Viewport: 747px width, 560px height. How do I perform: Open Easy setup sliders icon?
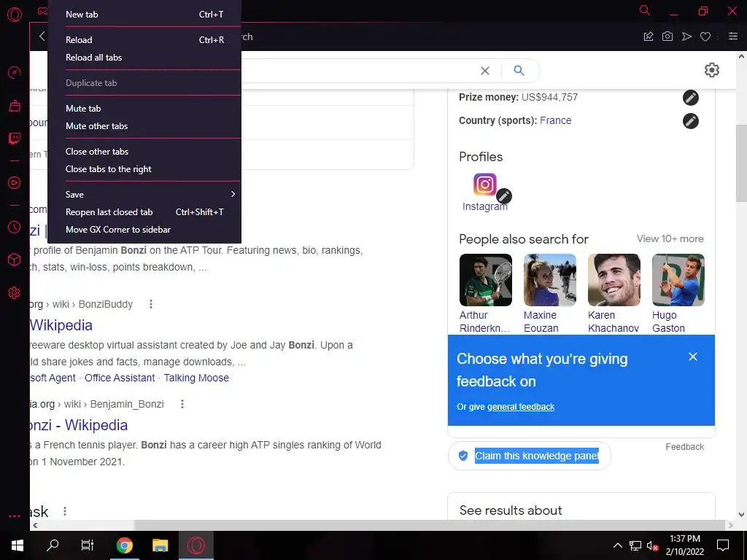pyautogui.click(x=732, y=36)
